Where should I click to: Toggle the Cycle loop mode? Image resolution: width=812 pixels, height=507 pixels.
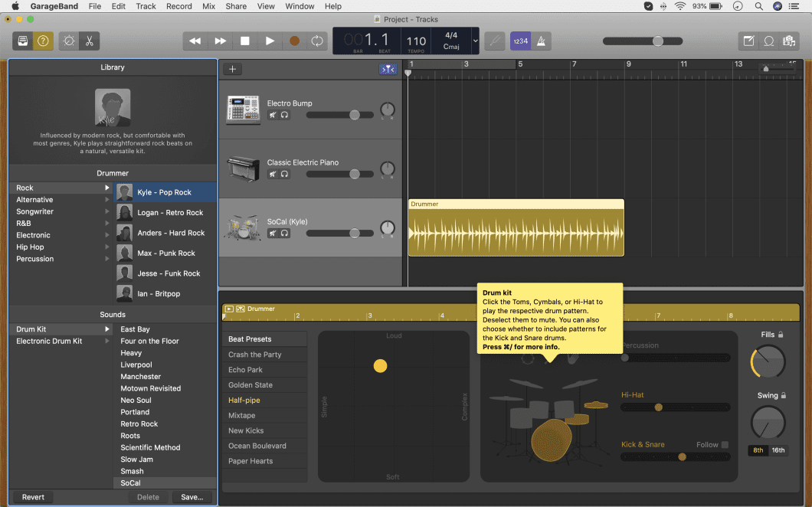tap(317, 41)
